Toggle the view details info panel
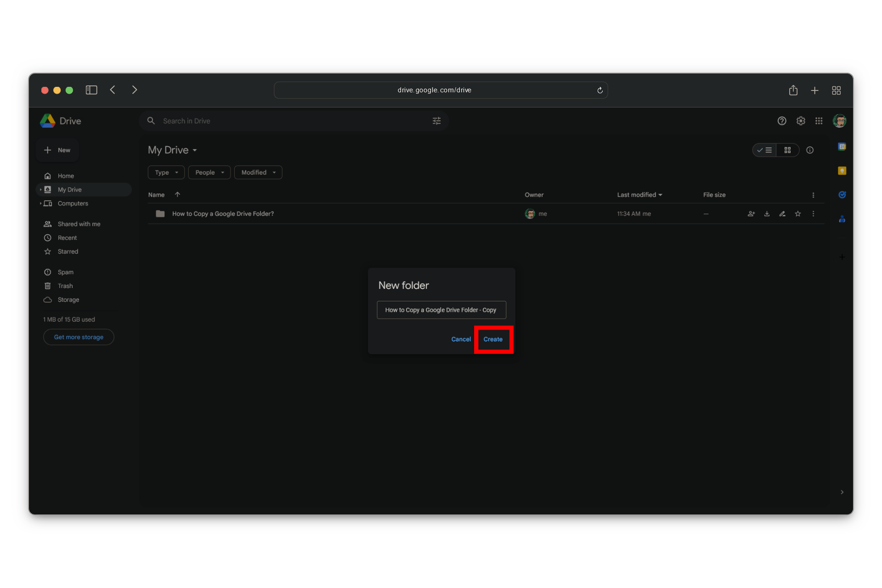The height and width of the screenshot is (588, 882). click(x=810, y=150)
